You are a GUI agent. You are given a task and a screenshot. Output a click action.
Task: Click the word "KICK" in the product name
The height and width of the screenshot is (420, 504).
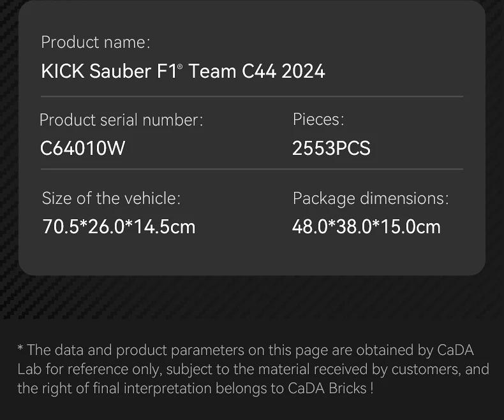tap(63, 71)
